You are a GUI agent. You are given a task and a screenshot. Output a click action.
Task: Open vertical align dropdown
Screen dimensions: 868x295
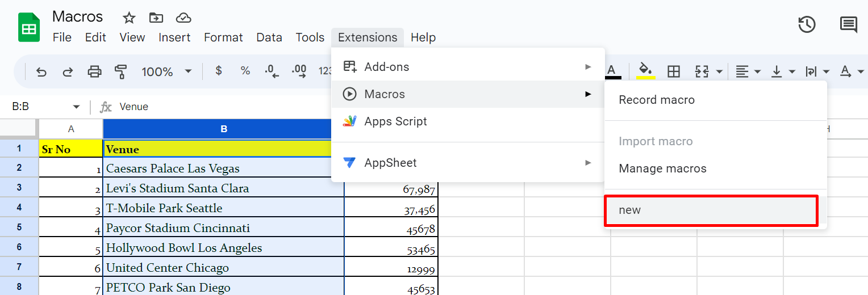tap(782, 71)
